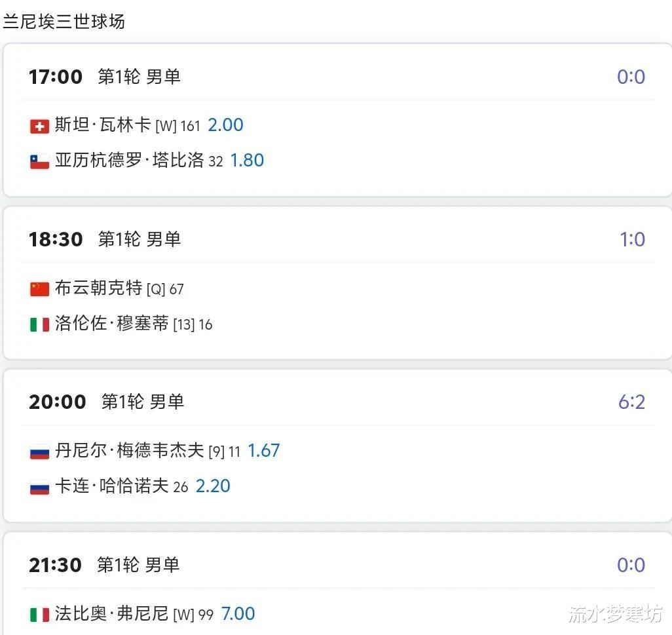Select odds 2.00 for 斯坦·瓦林卡
The image size is (672, 635).
point(225,125)
